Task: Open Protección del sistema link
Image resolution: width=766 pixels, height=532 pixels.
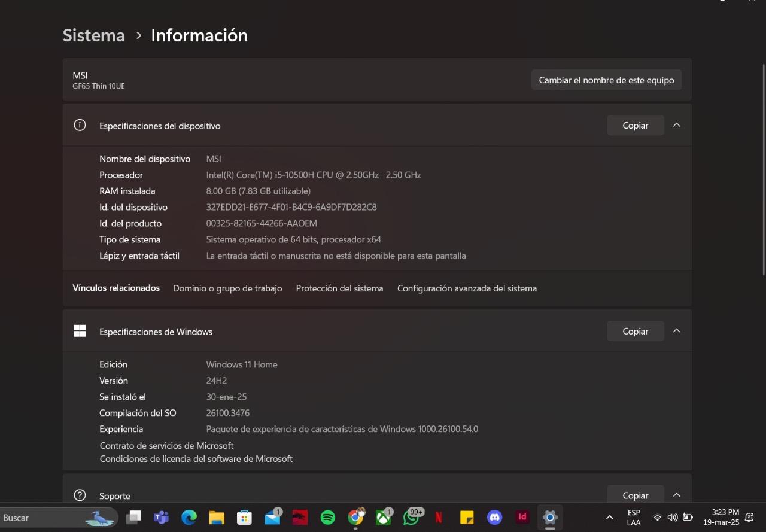Action: pyautogui.click(x=339, y=288)
